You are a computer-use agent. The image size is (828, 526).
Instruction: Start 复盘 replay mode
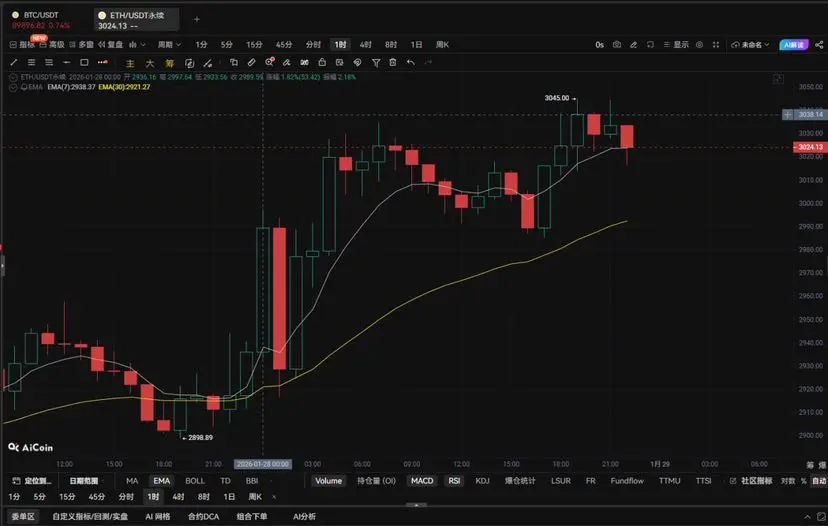click(110, 45)
